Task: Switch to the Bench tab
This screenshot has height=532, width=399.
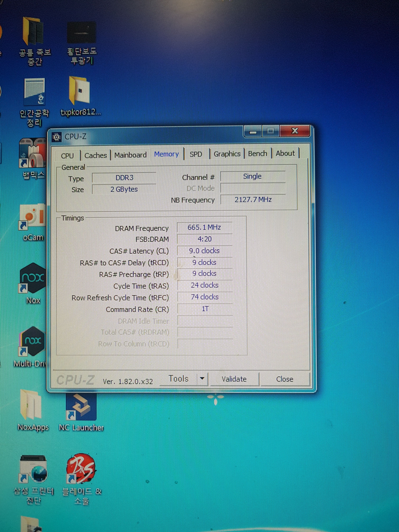Action: (x=258, y=153)
